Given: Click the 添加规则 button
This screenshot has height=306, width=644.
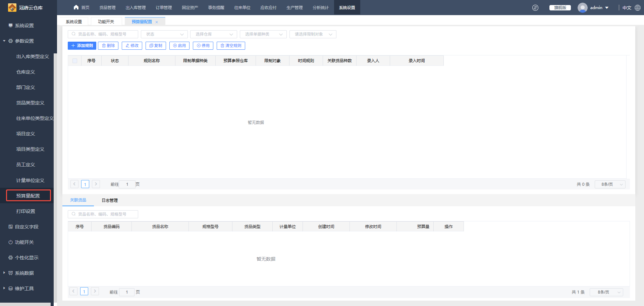Looking at the screenshot, I should [x=82, y=46].
